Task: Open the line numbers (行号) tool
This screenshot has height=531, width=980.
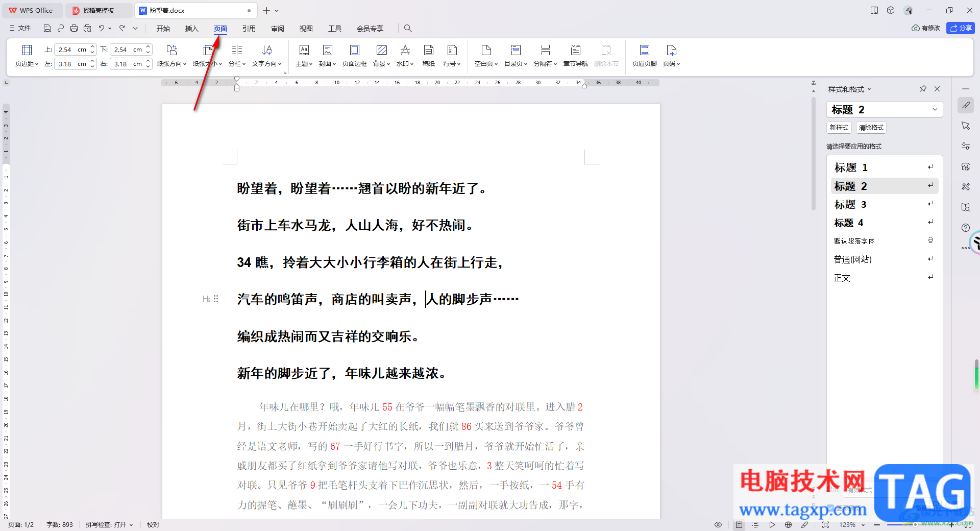Action: tap(452, 56)
